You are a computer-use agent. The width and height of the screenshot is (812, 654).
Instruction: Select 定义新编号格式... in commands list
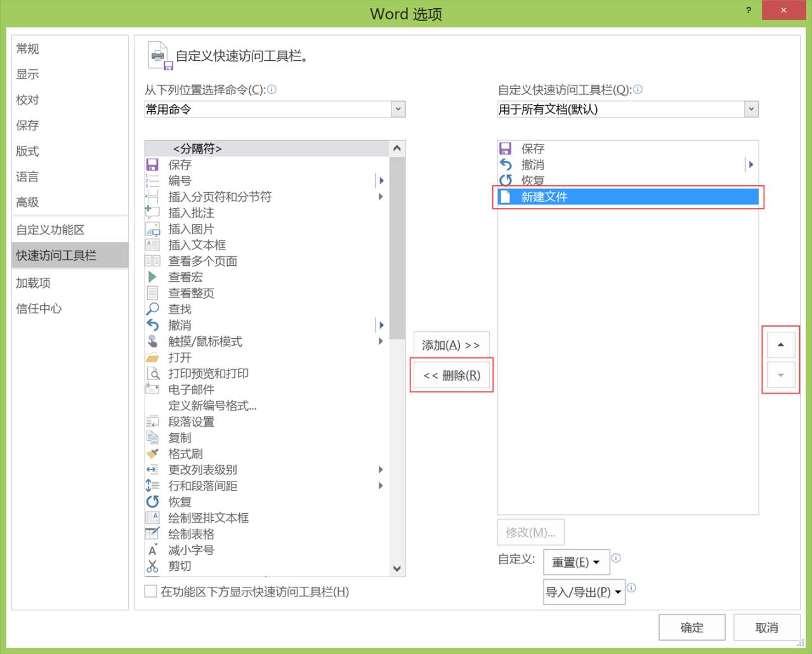pos(266,405)
